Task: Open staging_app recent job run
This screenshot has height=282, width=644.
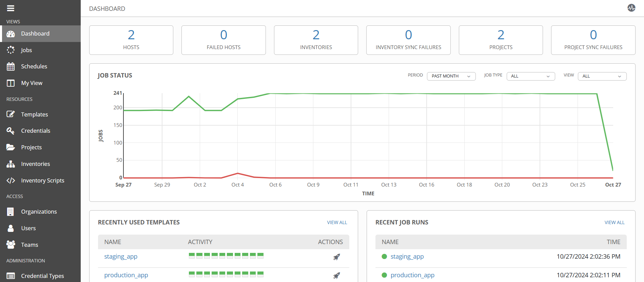Action: (x=407, y=257)
